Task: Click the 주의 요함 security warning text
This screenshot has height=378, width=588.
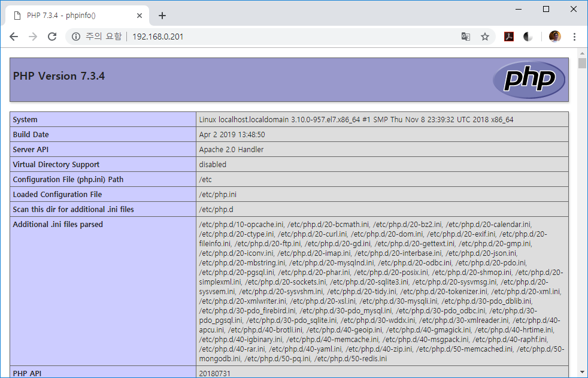Action: coord(104,37)
